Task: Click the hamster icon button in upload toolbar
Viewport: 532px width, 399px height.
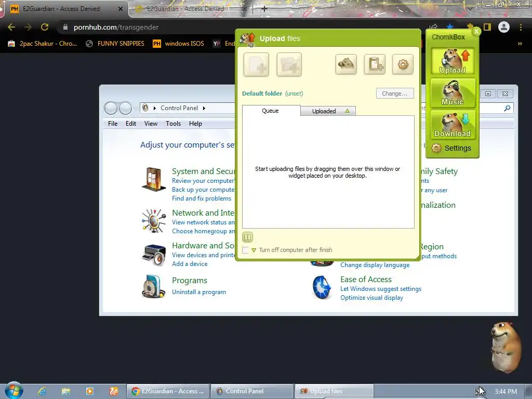Action: click(x=346, y=64)
